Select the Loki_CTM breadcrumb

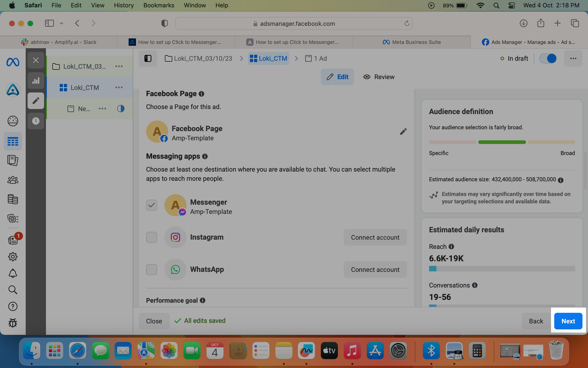pos(269,58)
